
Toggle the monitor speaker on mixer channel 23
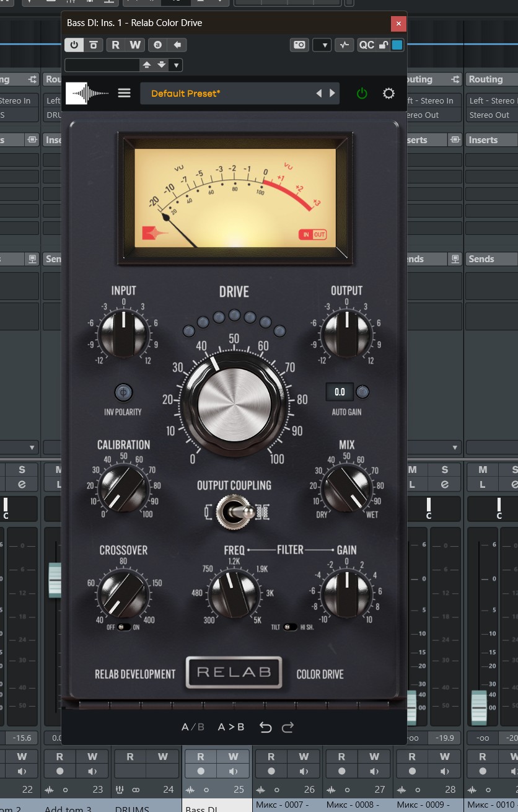click(92, 771)
